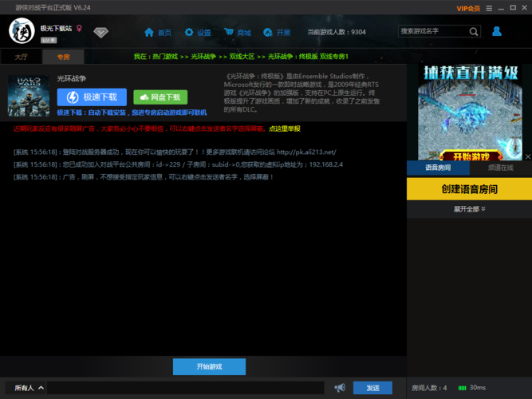Click the diamond VIP badge icon
The image size is (532, 399).
(x=100, y=33)
